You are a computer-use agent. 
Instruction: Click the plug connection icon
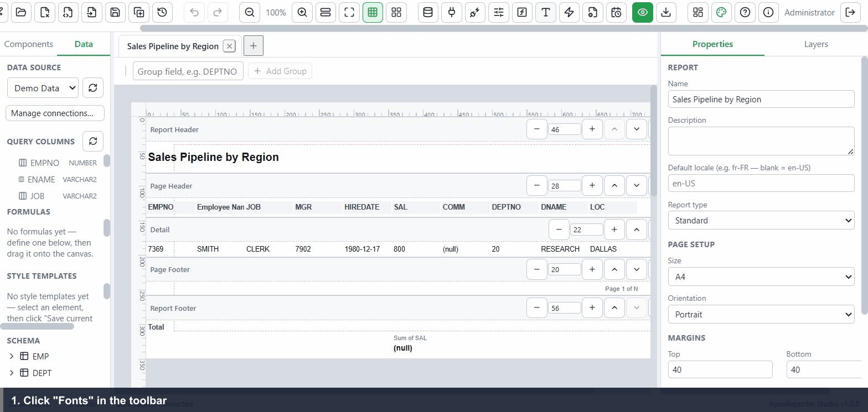coord(452,12)
